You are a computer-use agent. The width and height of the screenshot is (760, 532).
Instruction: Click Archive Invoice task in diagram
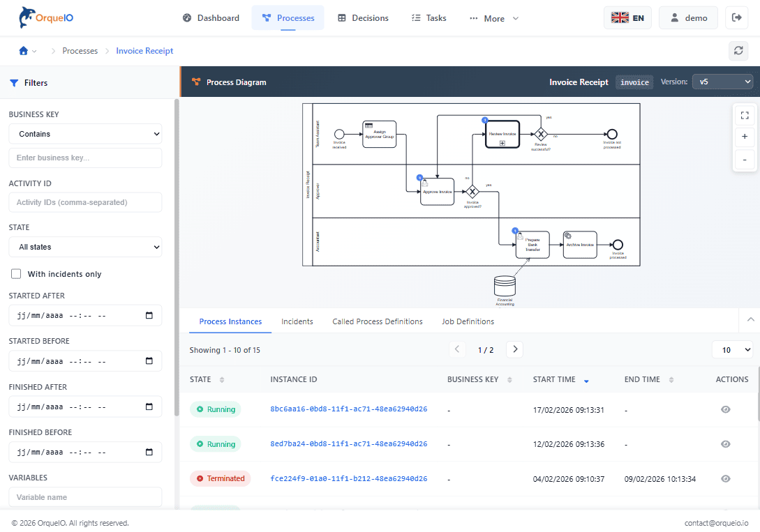(580, 245)
